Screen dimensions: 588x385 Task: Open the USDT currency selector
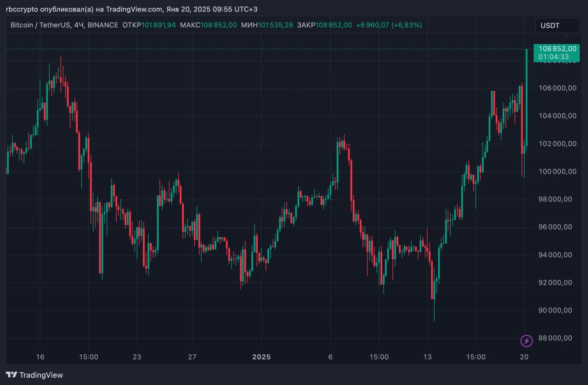[x=557, y=26]
